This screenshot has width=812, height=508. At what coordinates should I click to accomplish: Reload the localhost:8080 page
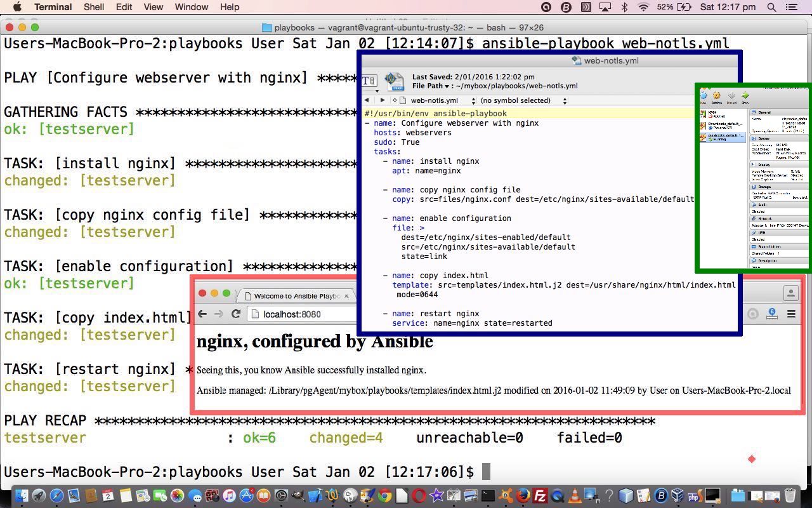pos(236,314)
